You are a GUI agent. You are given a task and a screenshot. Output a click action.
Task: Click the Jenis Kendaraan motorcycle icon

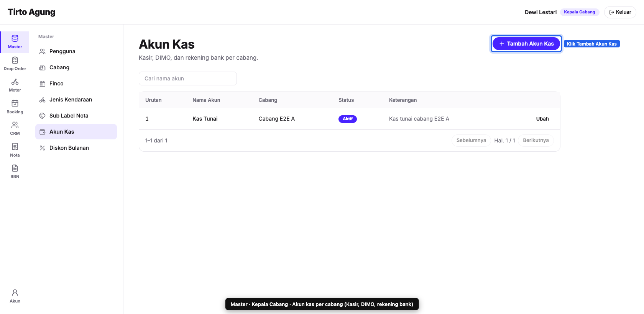(x=43, y=100)
